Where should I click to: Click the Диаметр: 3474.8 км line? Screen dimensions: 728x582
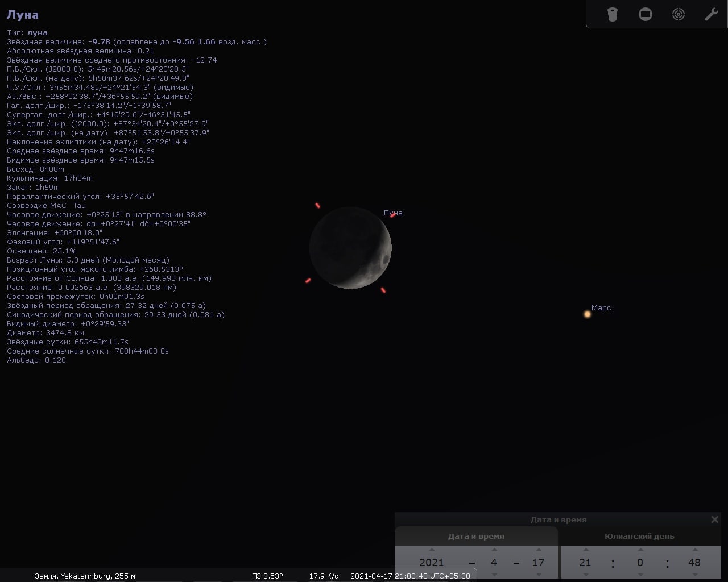point(45,332)
